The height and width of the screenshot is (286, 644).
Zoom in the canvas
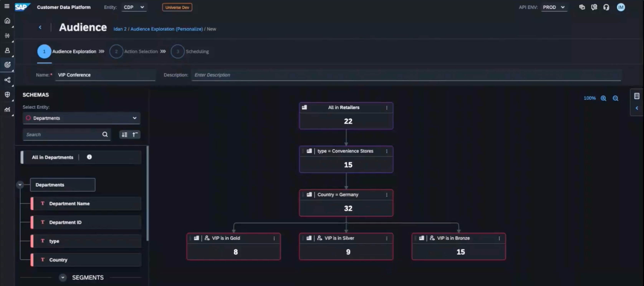point(603,98)
